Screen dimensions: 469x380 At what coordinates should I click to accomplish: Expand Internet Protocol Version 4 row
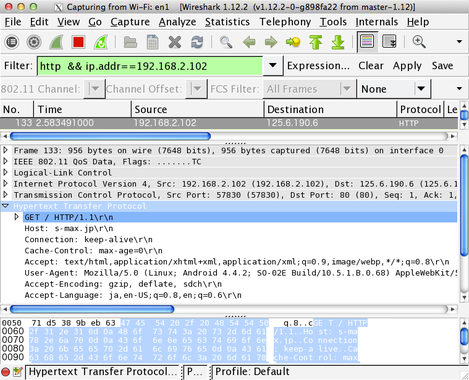[6, 184]
